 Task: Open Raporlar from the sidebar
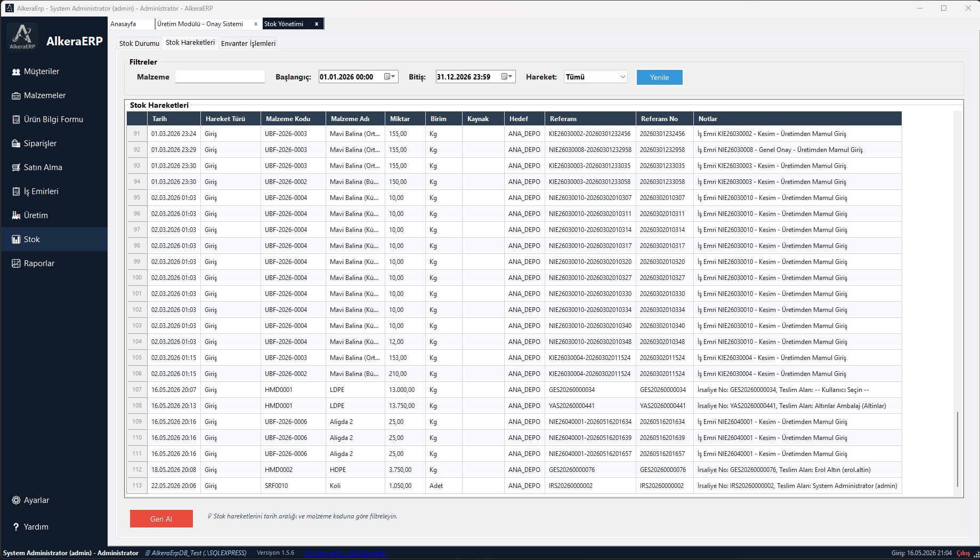(54, 263)
